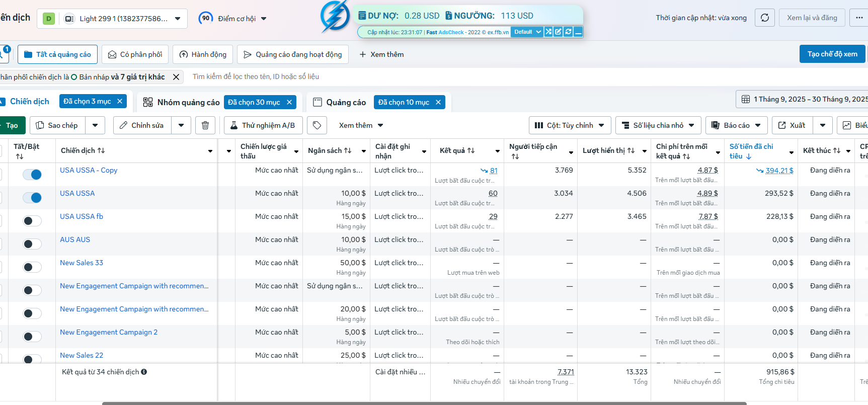The width and height of the screenshot is (868, 405).
Task: Sort by Kết quả column arrows
Action: (471, 150)
